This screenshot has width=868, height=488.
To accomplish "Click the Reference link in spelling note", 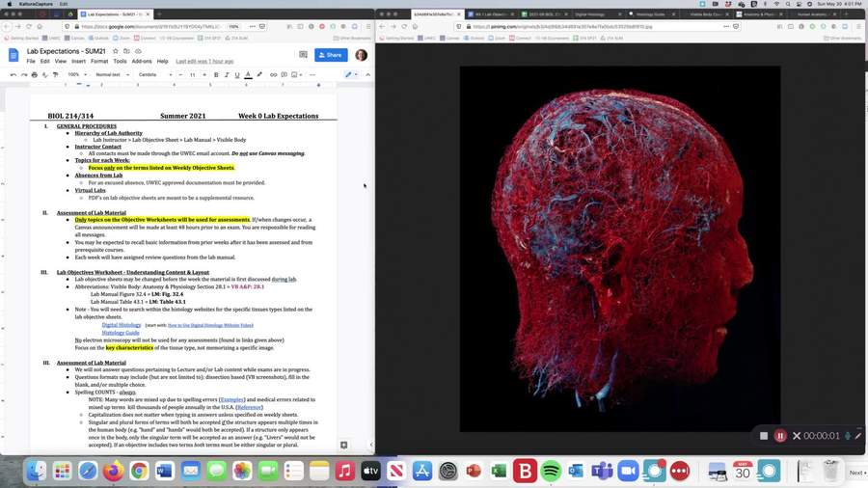I will (x=249, y=407).
